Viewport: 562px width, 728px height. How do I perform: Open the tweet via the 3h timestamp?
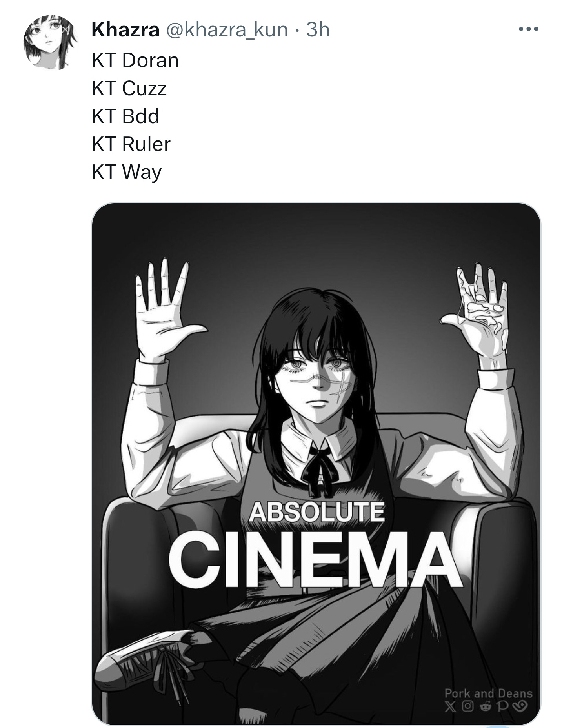coord(317,30)
